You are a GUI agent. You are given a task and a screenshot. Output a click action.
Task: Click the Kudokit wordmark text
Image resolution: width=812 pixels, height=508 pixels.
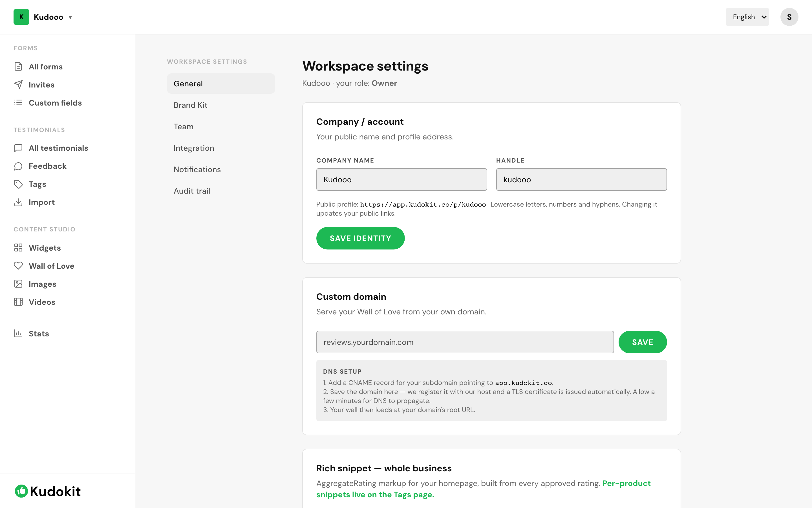coord(55,491)
